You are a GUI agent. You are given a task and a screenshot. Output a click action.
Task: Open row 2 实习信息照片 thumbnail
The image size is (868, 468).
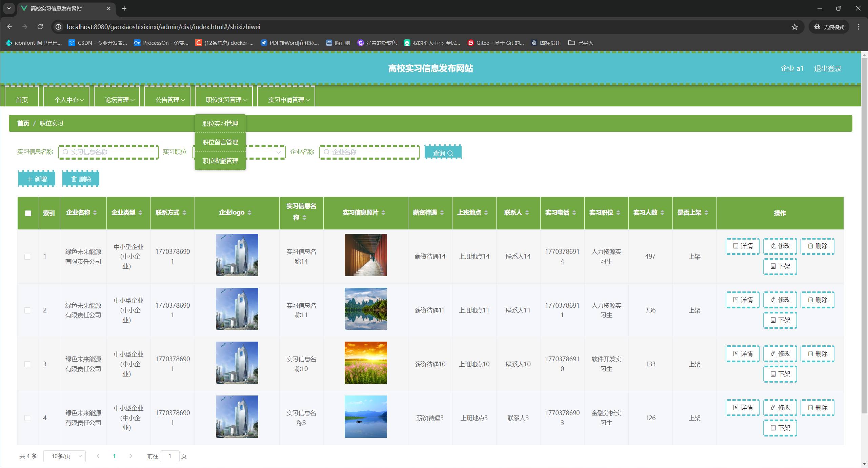point(366,309)
